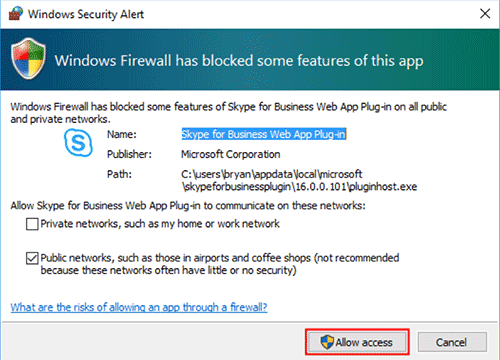Image resolution: width=500 pixels, height=360 pixels.
Task: Click the Windows Security Alert title text
Action: point(86,14)
